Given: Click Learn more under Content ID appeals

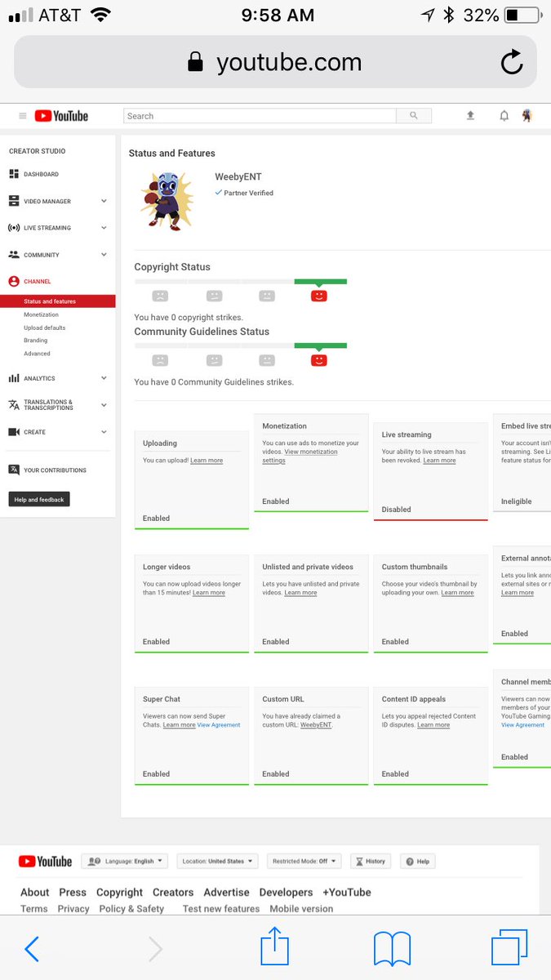Looking at the screenshot, I should [x=433, y=725].
